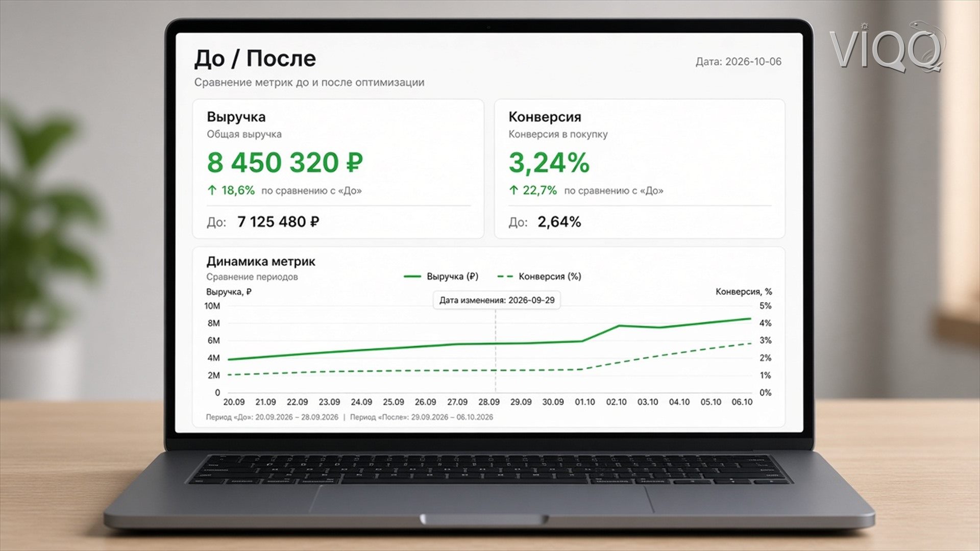980x551 pixels.
Task: Click the «Период «После»: 29.09.2026 – 06.10.2026» footnote
Action: click(422, 417)
